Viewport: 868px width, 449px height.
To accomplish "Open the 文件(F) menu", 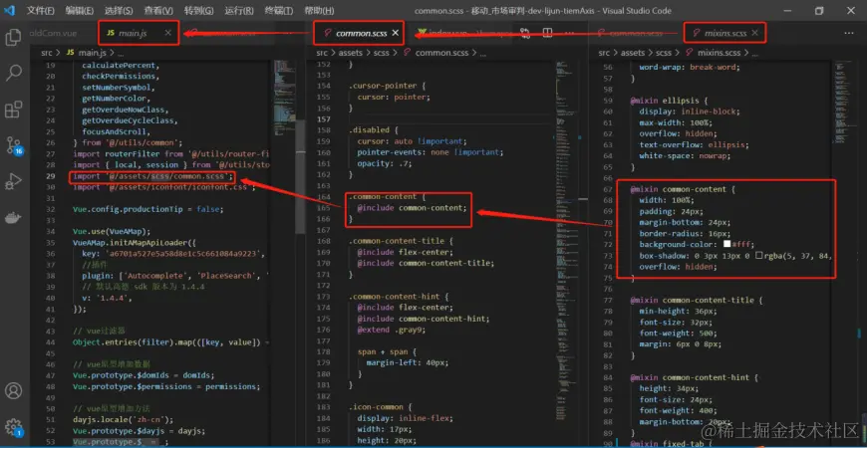I will click(41, 11).
